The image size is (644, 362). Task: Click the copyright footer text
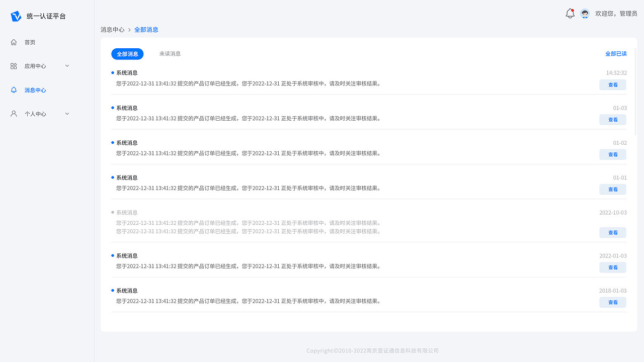click(x=373, y=350)
